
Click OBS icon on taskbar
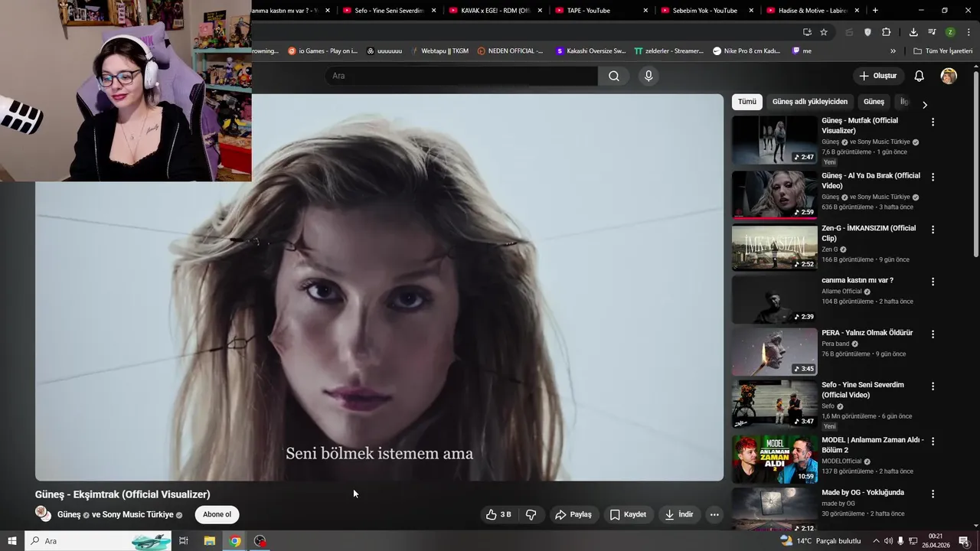click(260, 541)
